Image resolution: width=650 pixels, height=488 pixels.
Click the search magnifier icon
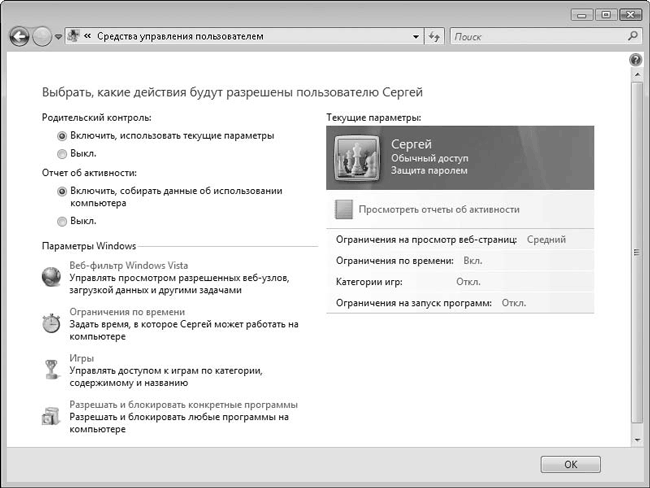[632, 36]
